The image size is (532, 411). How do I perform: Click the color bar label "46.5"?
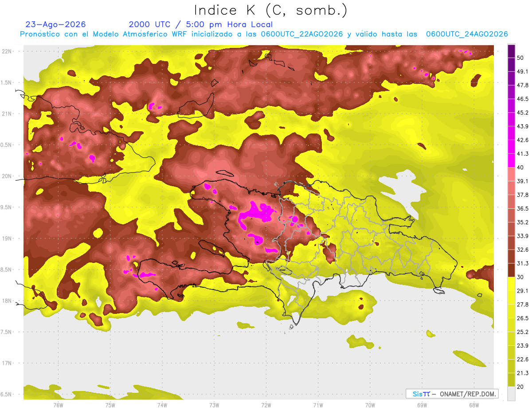coord(523,99)
